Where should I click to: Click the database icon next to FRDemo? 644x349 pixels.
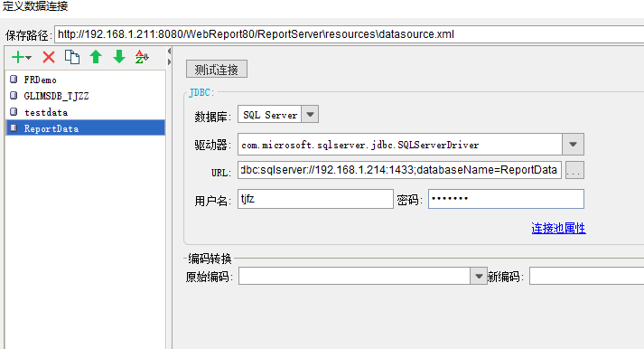tap(14, 79)
